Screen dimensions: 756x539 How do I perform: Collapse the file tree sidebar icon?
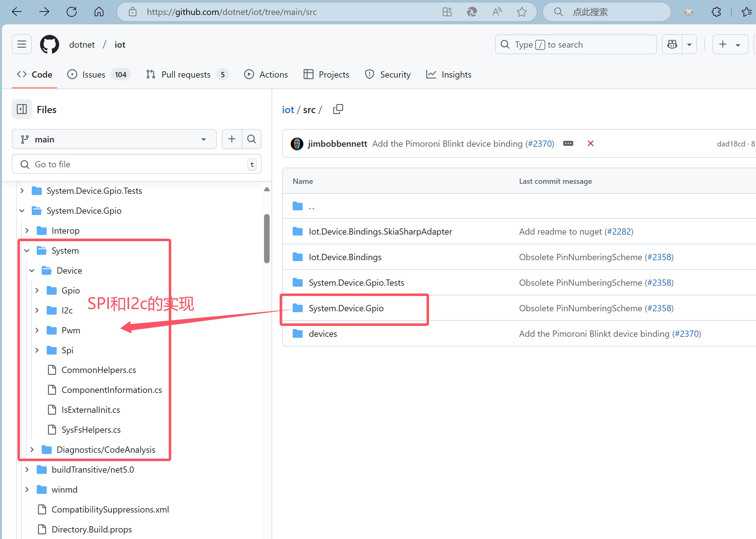22,109
